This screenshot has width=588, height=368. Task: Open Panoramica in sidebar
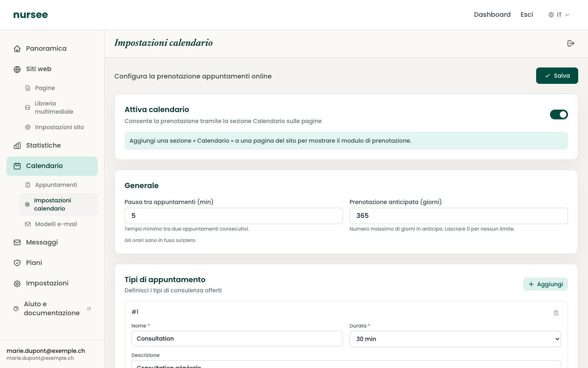pos(52,49)
